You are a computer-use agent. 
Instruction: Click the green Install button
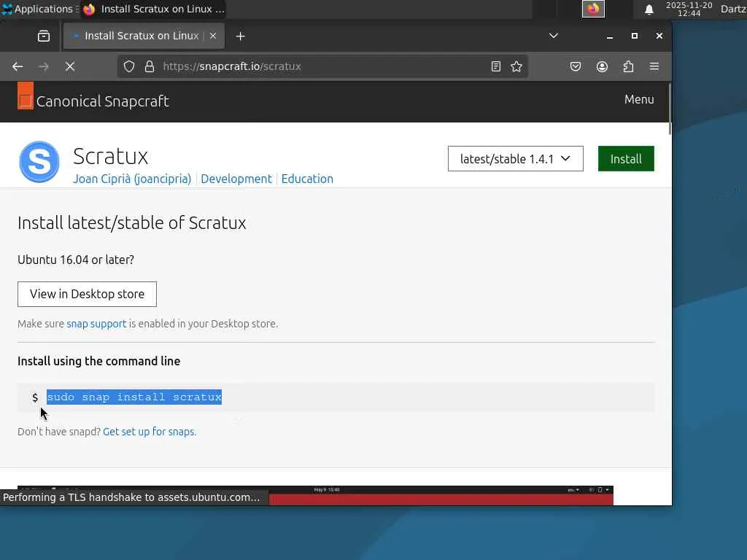tap(626, 159)
